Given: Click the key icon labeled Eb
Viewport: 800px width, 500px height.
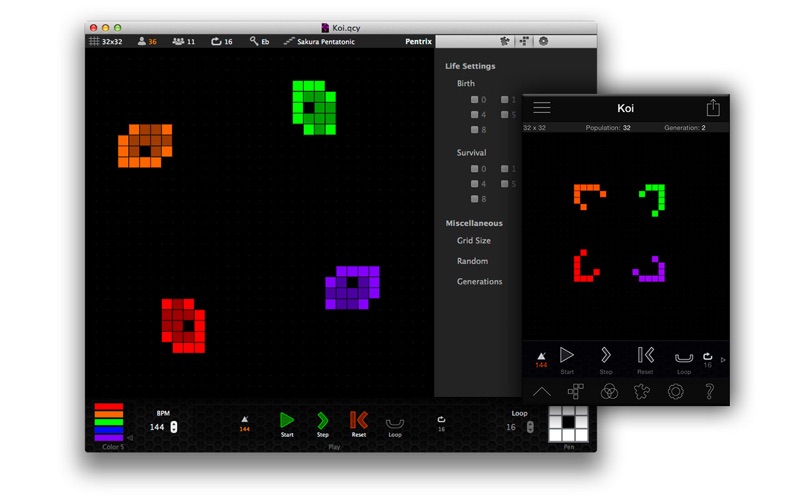Looking at the screenshot, I should tap(254, 41).
